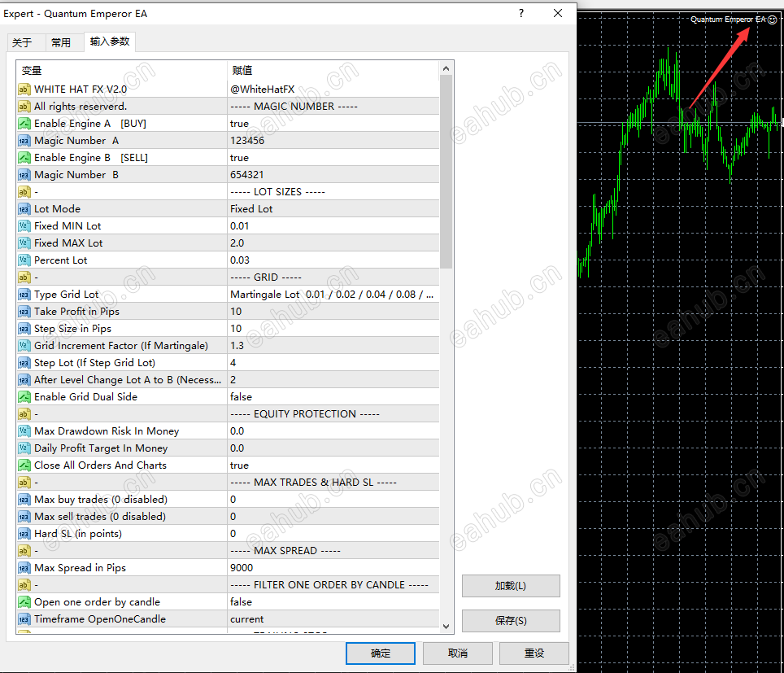Edit the Magic Number A value 123456

pos(333,141)
